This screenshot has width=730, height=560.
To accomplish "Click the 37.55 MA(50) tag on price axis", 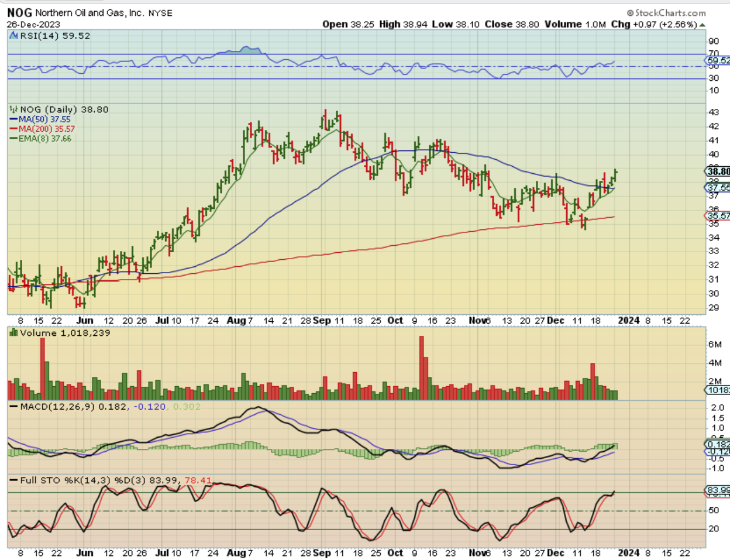I will coord(718,188).
